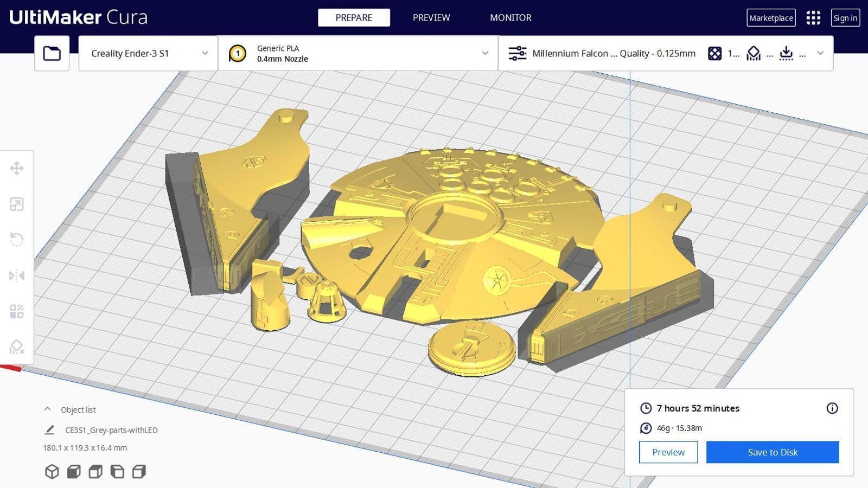This screenshot has width=868, height=488.
Task: Click the filament spool usage icon
Action: (646, 428)
